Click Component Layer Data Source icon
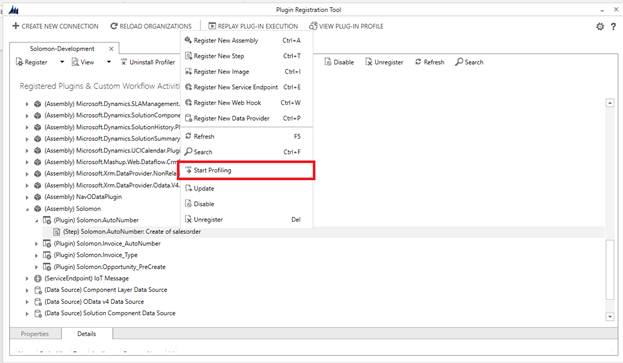 tap(38, 290)
